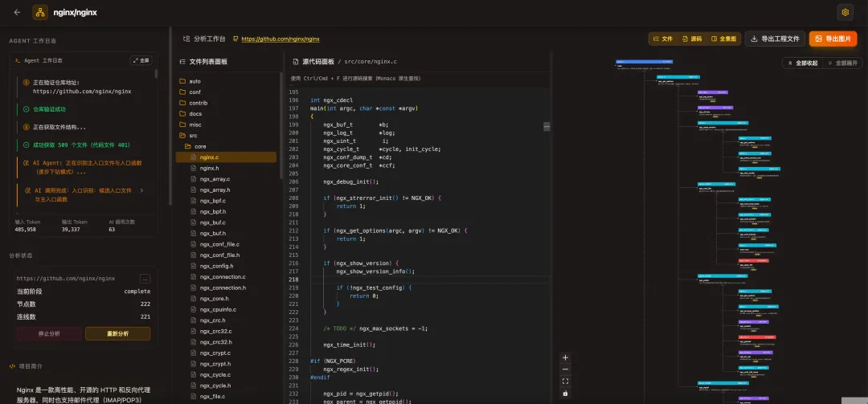Open ngx_conf_file.c in the file list
868x404 pixels.
pyautogui.click(x=226, y=244)
